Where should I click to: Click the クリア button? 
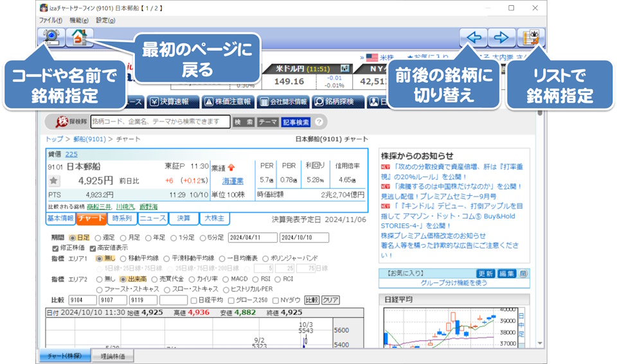[x=330, y=300]
